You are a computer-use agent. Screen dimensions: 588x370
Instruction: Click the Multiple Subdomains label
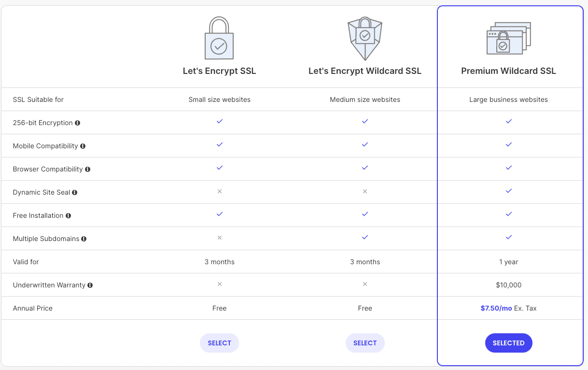pyautogui.click(x=46, y=239)
